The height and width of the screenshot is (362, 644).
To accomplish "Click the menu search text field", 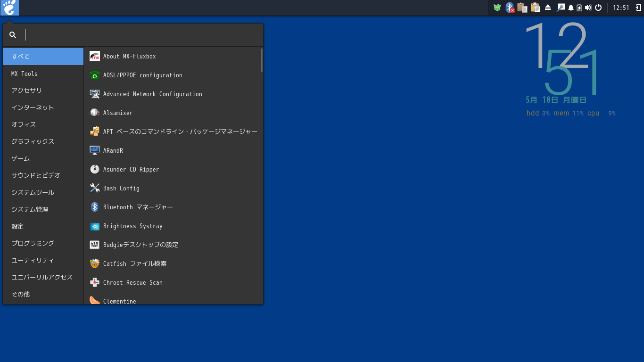I will click(x=141, y=35).
